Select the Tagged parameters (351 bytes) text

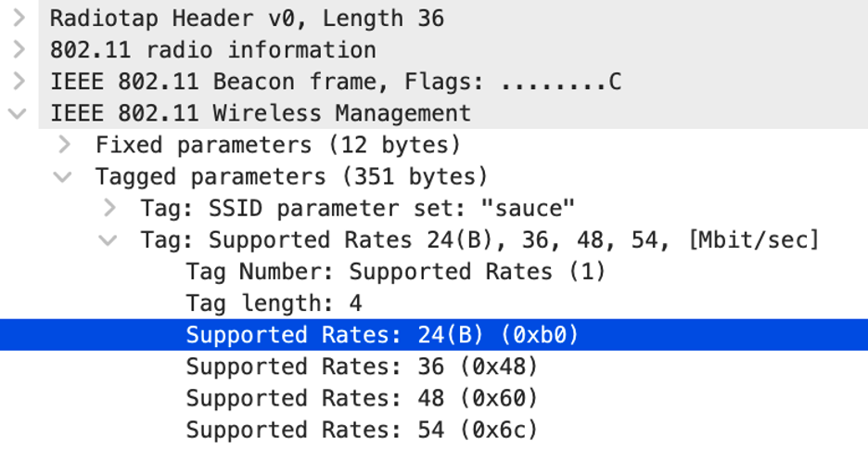291,176
